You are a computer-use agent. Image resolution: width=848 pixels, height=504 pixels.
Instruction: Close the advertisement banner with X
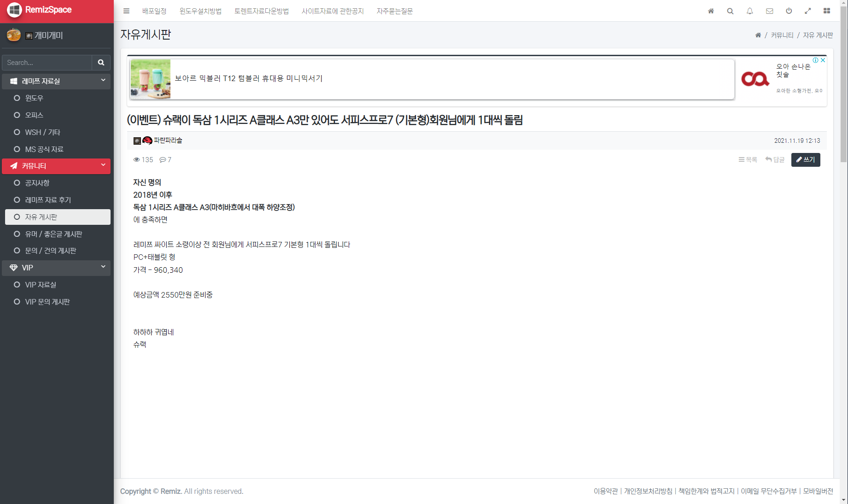[x=823, y=60]
